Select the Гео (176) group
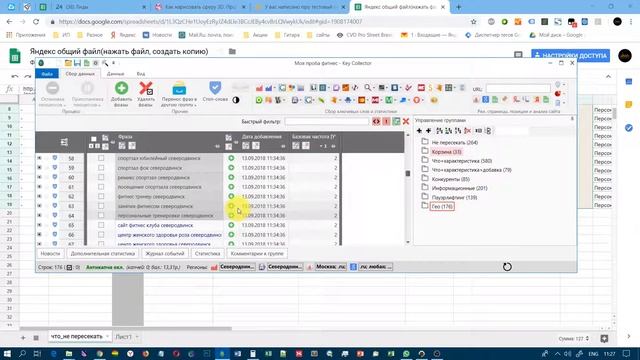Screen dimensions: 640x360 point(442,207)
